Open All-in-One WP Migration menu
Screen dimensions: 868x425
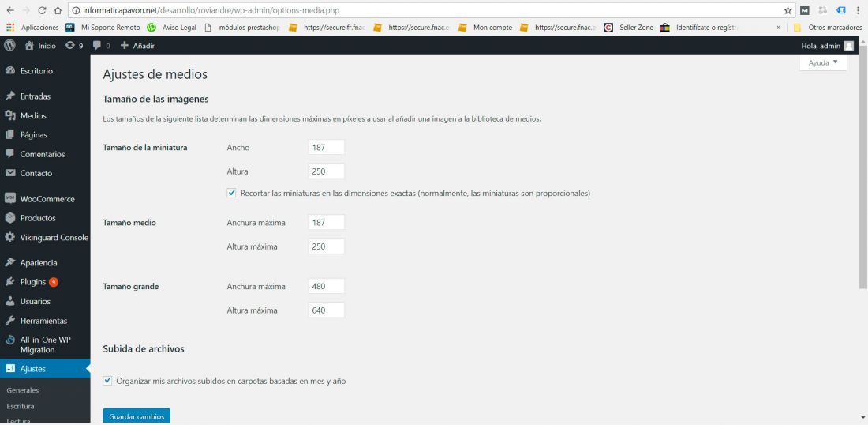(45, 344)
